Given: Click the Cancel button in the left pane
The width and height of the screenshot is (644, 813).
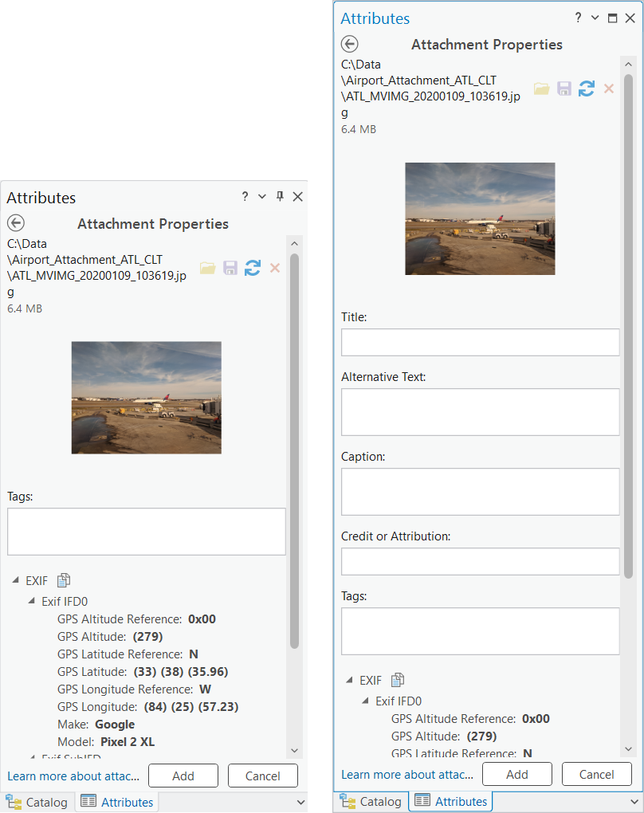Looking at the screenshot, I should (263, 776).
